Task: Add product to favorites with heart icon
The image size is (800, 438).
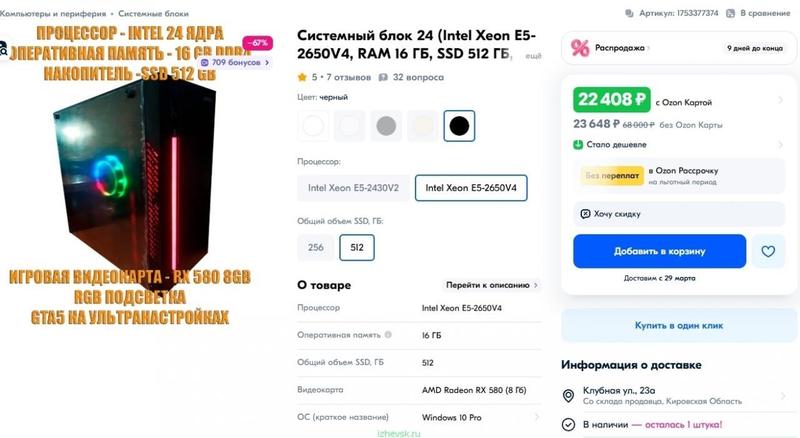Action: click(768, 251)
